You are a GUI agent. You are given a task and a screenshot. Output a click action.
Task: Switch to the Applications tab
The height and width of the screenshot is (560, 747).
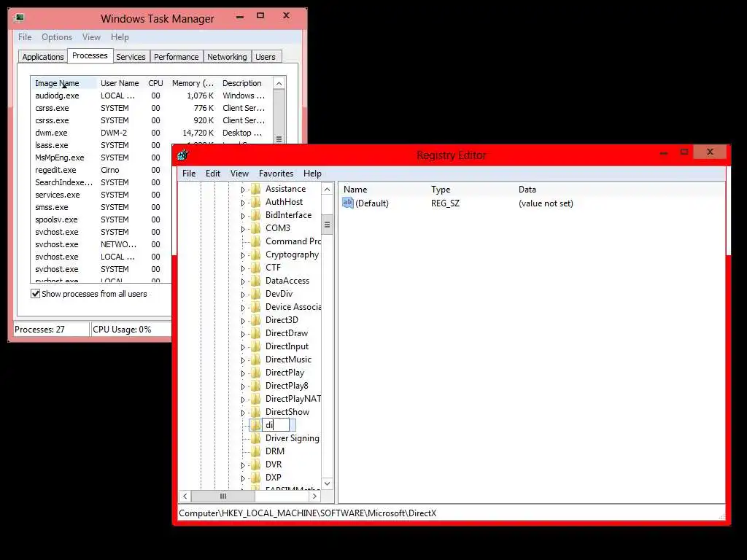[43, 57]
